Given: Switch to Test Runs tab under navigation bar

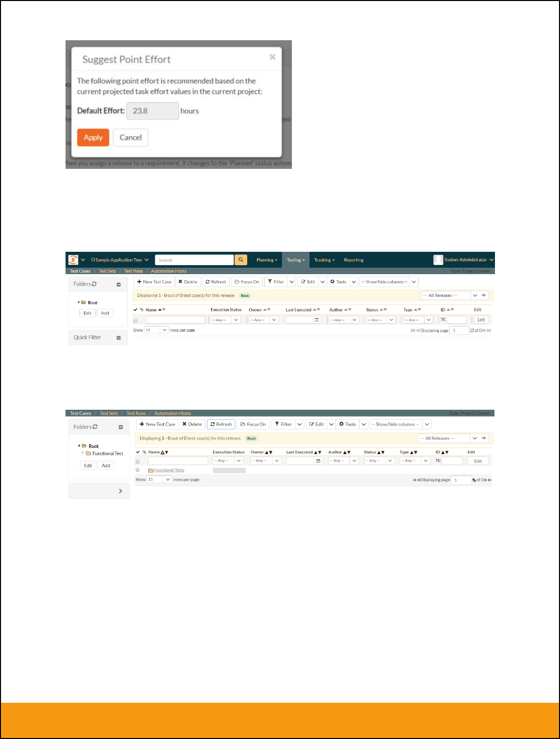Looking at the screenshot, I should point(134,271).
